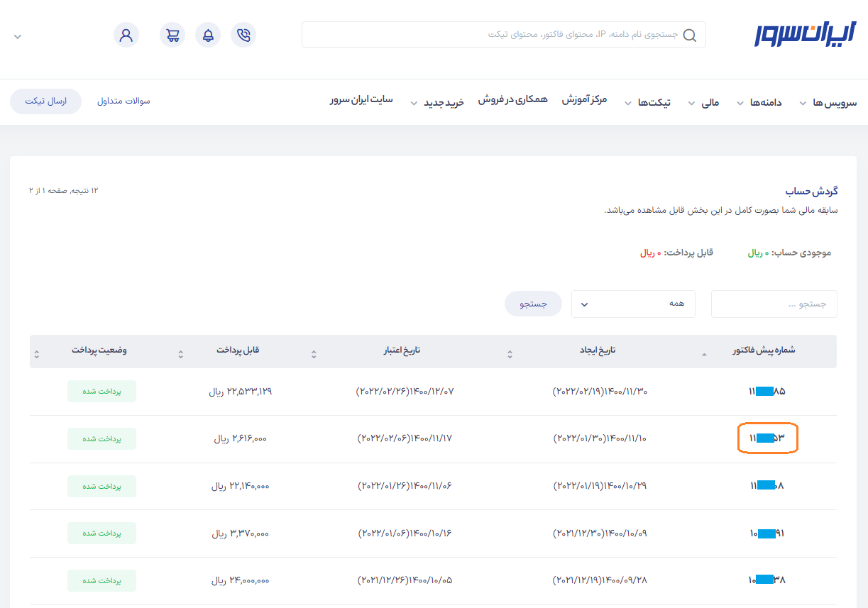
Task: Open the مرکز آموزش menu item
Action: [x=584, y=100]
